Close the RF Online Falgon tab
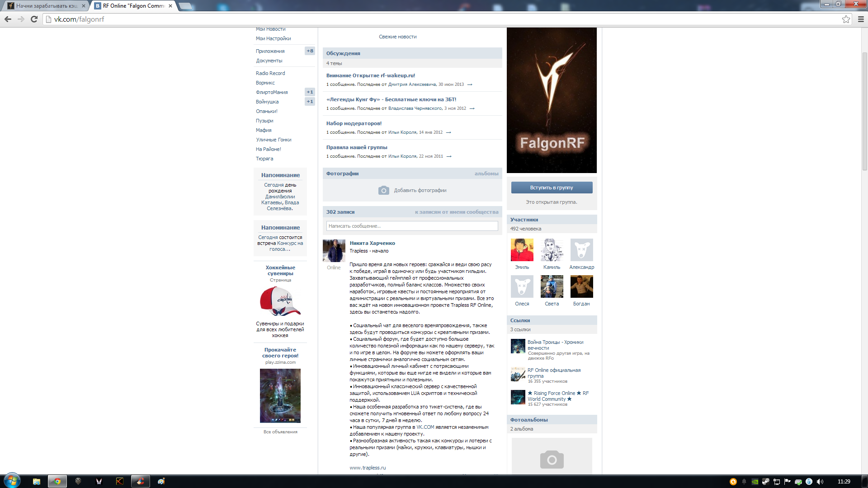This screenshot has width=868, height=488. pos(170,6)
